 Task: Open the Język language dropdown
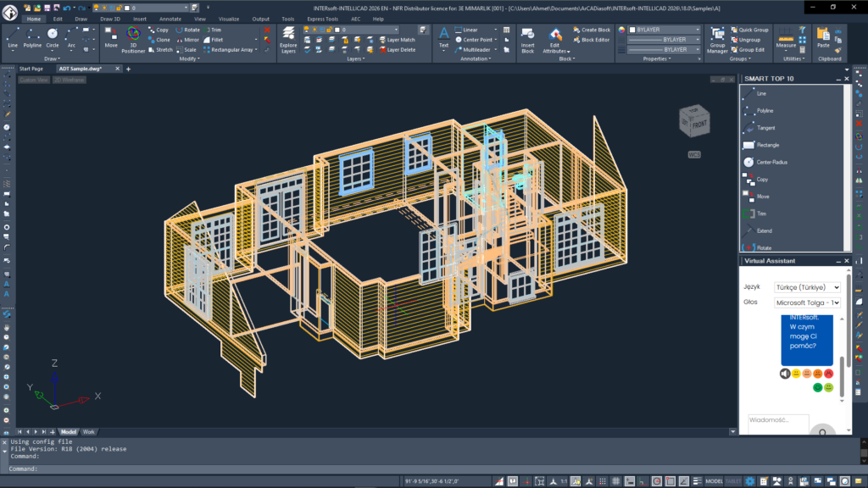pyautogui.click(x=807, y=287)
